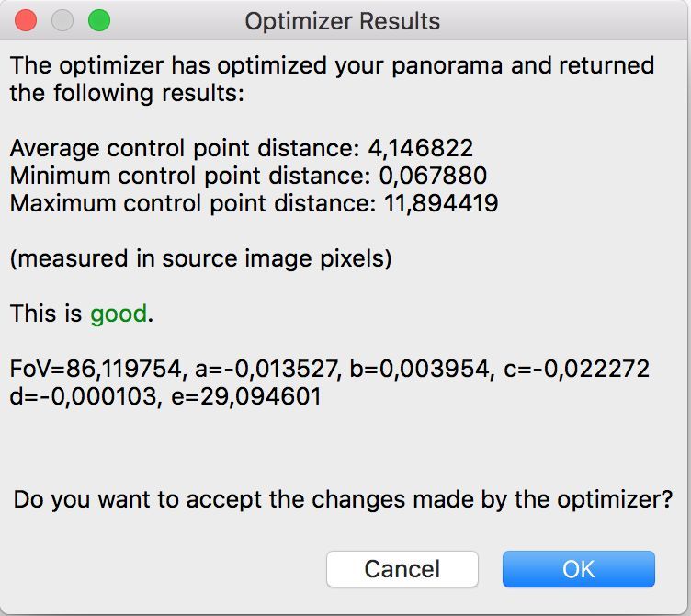Click the measured in source image pixels note

click(x=200, y=258)
